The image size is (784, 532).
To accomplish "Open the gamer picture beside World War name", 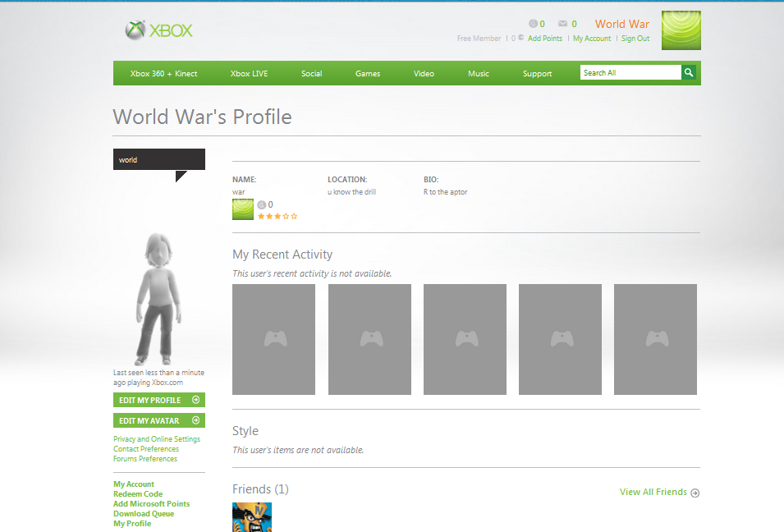I will [681, 30].
